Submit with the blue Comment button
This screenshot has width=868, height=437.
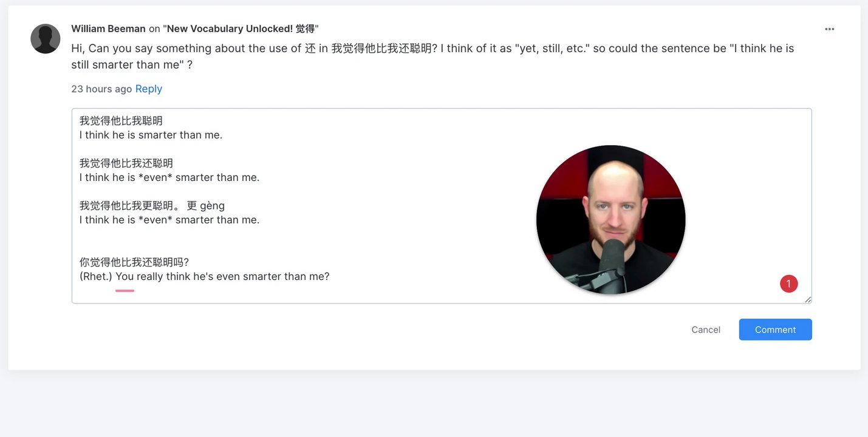(775, 330)
